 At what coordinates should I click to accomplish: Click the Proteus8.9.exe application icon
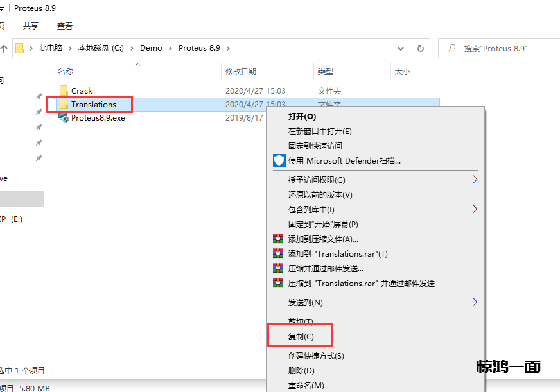(x=64, y=118)
